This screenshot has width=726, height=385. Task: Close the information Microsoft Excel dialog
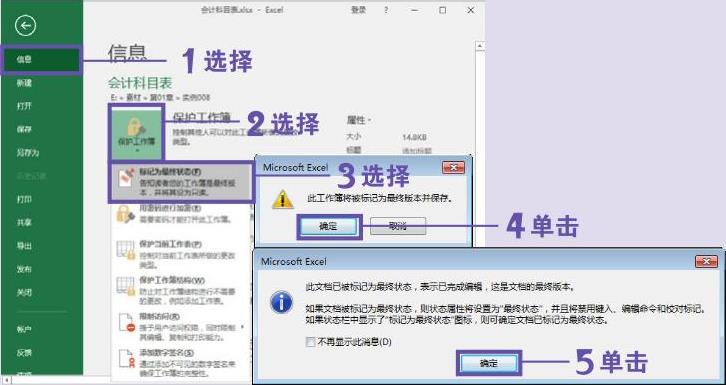pos(706,261)
